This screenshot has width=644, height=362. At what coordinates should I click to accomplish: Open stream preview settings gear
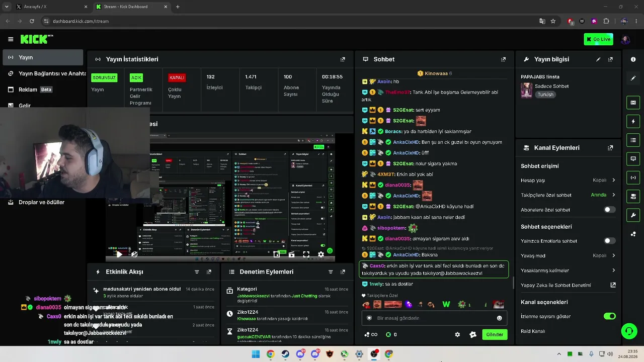click(x=321, y=254)
